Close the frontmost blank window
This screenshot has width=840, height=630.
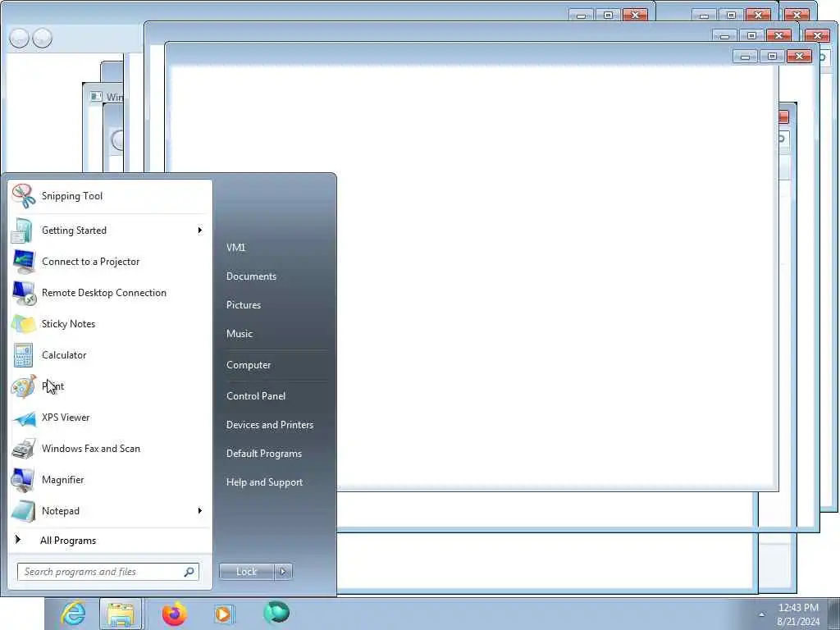pos(799,57)
